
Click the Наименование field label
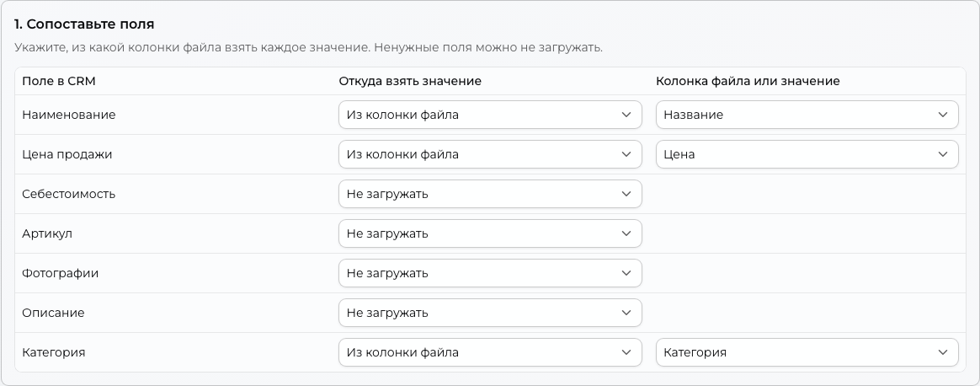pos(69,115)
